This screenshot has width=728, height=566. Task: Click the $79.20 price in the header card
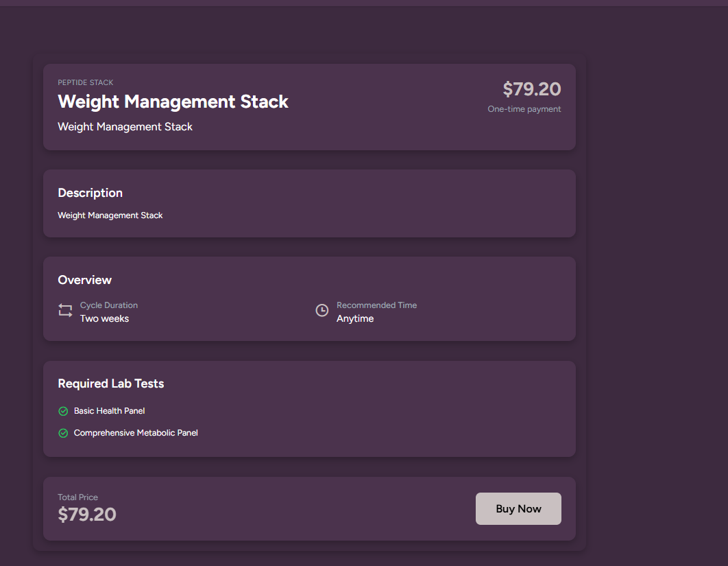[531, 89]
